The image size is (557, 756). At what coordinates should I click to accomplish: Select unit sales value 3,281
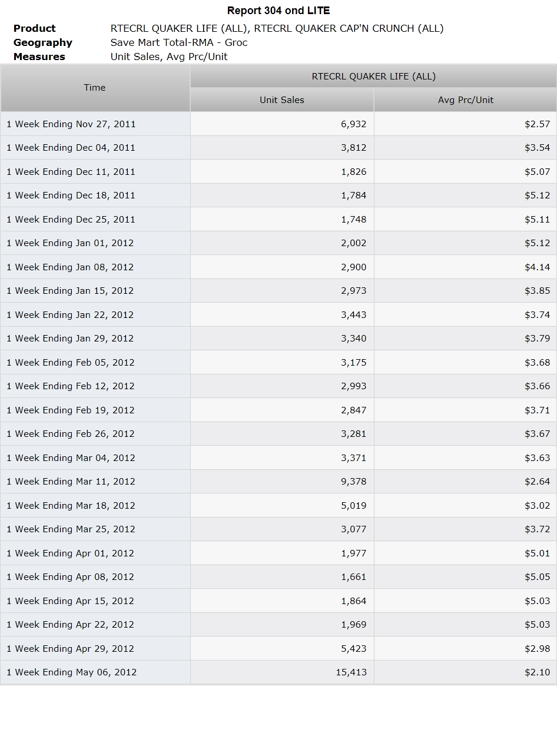click(x=353, y=434)
